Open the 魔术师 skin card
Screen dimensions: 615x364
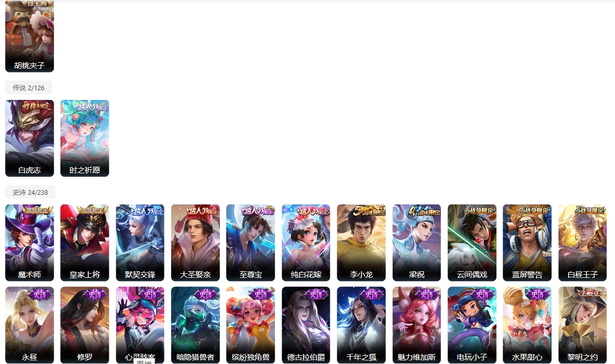pos(30,243)
